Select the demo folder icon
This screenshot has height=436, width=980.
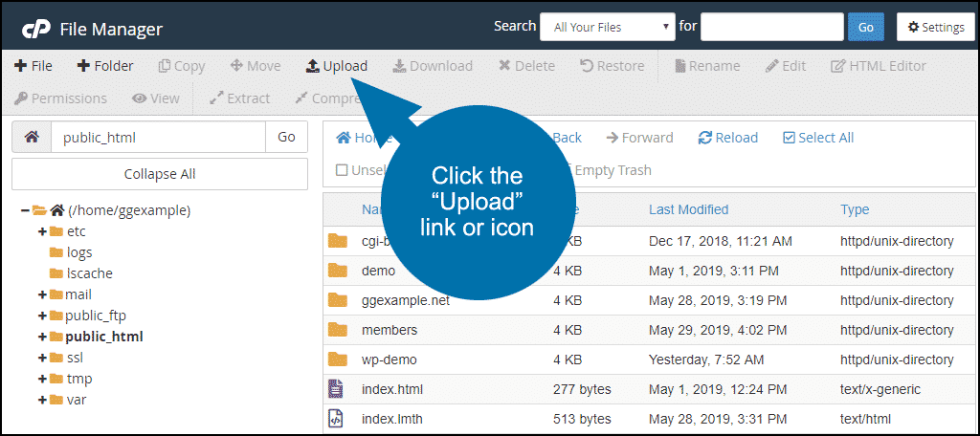coord(338,270)
